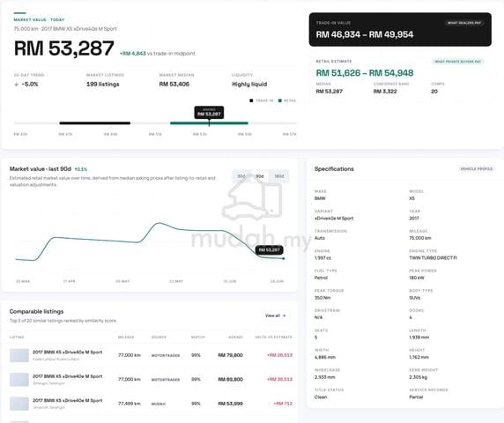Click the Comparable listings heading
The width and height of the screenshot is (504, 423).
[x=36, y=311]
